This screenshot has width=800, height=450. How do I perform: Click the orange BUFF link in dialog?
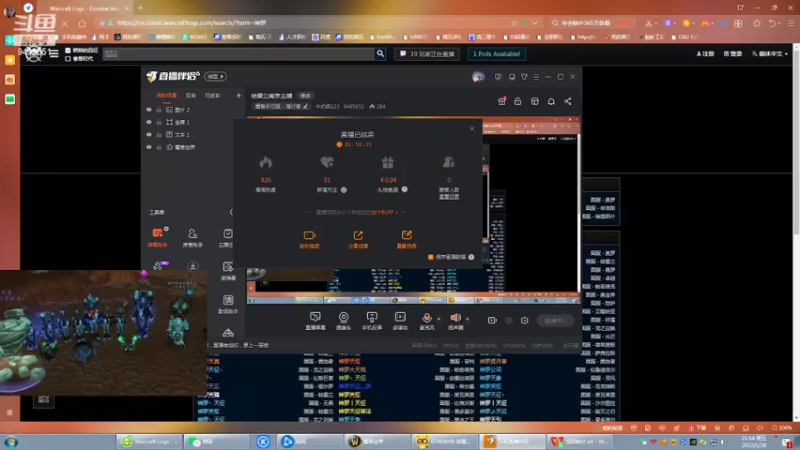(385, 212)
